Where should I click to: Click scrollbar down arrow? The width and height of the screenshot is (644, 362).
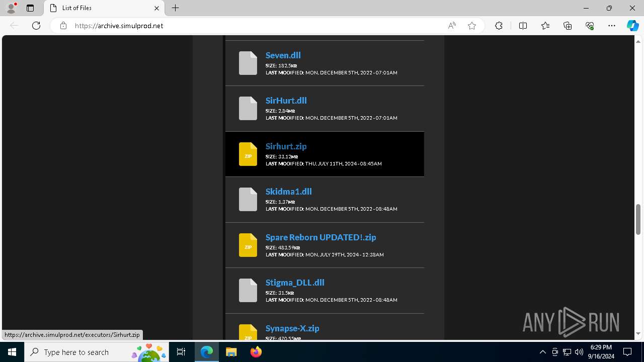(x=638, y=334)
